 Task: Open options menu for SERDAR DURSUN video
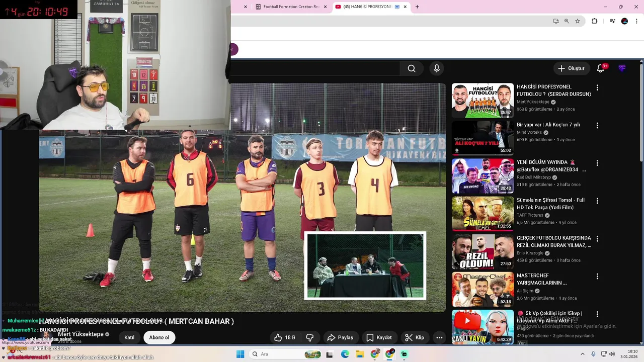coord(597,87)
